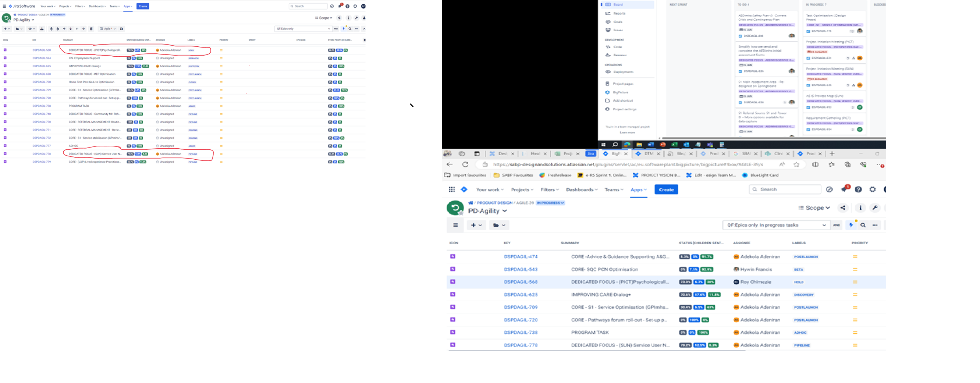Open File Explorer from the Windows taskbar
Screen dimensions: 980x383
tap(639, 145)
